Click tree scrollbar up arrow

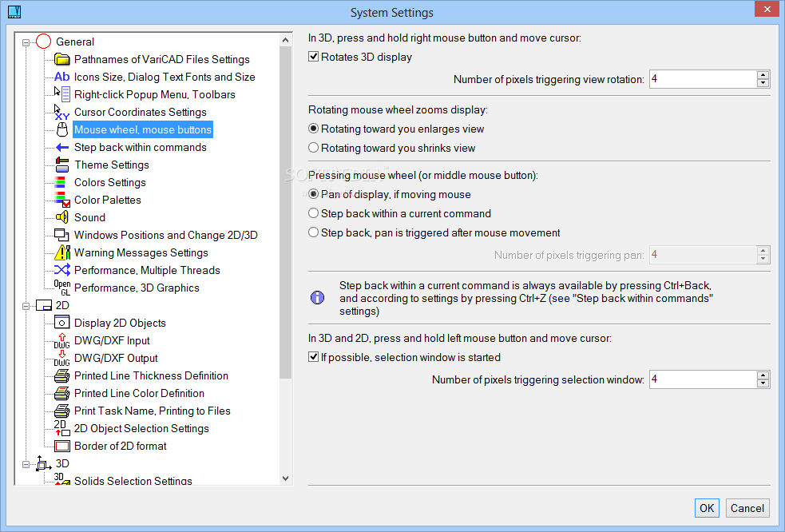tap(285, 40)
